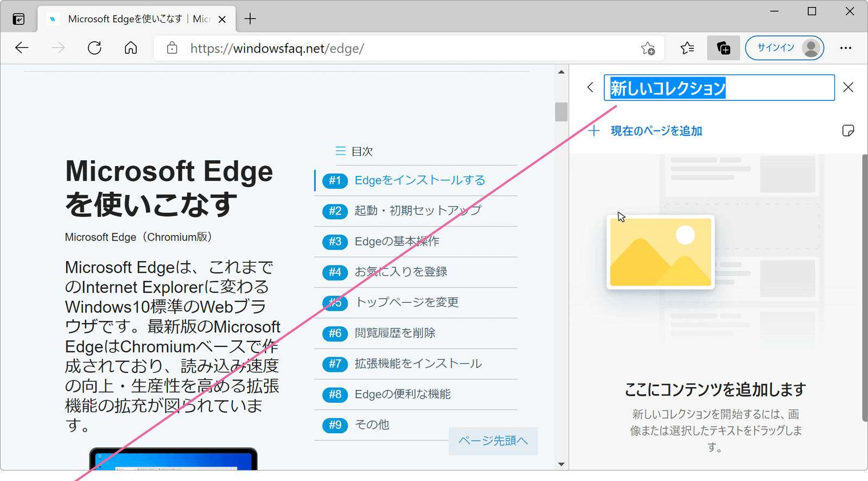
Task: Go back in the Collections pane
Action: [590, 87]
